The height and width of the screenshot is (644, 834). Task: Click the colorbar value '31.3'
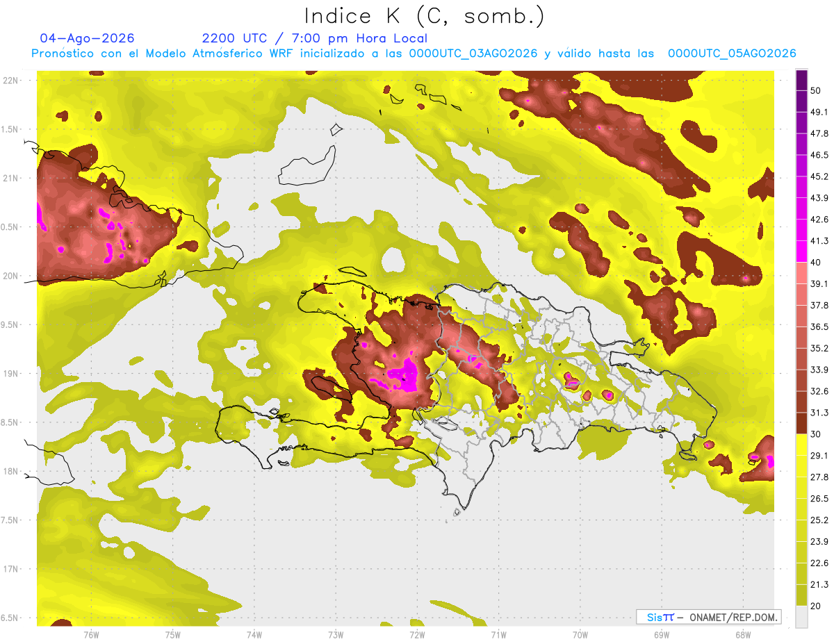(x=819, y=413)
